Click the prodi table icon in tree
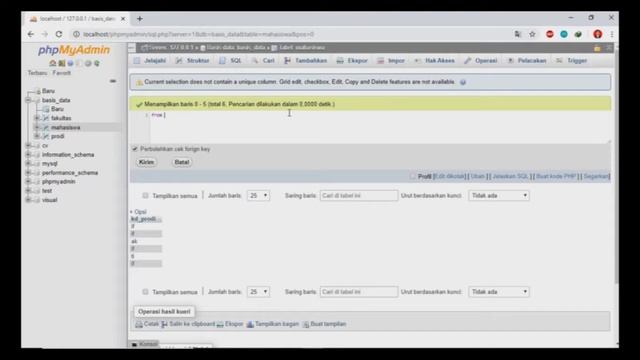 pyautogui.click(x=46, y=136)
